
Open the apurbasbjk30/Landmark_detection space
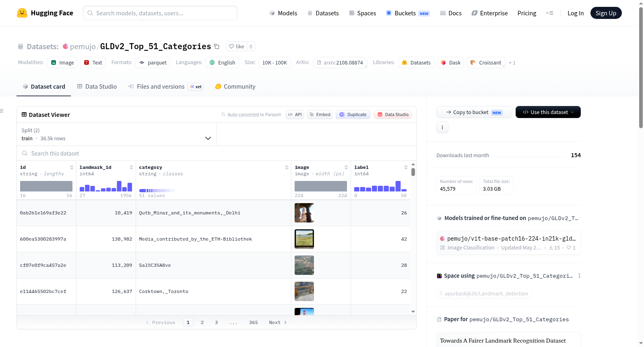tap(484, 293)
